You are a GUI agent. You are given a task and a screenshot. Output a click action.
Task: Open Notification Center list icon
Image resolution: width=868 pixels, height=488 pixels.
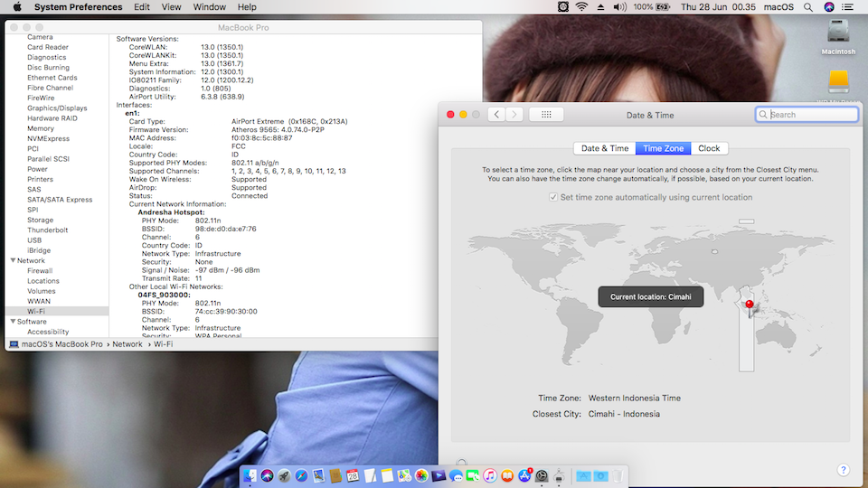click(847, 7)
